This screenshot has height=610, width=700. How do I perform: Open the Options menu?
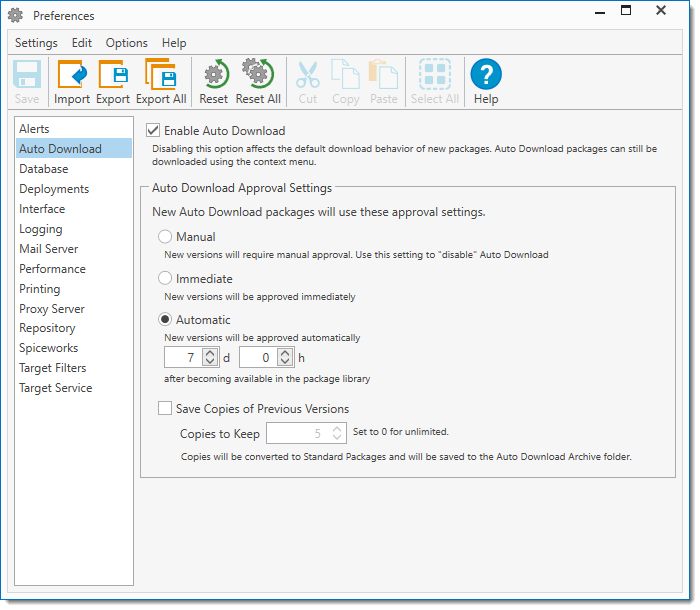pos(126,43)
